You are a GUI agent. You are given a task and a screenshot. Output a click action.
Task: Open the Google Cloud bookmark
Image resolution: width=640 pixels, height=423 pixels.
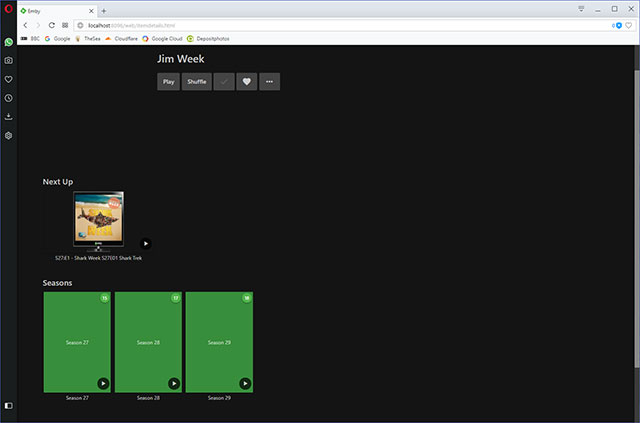[x=162, y=38]
